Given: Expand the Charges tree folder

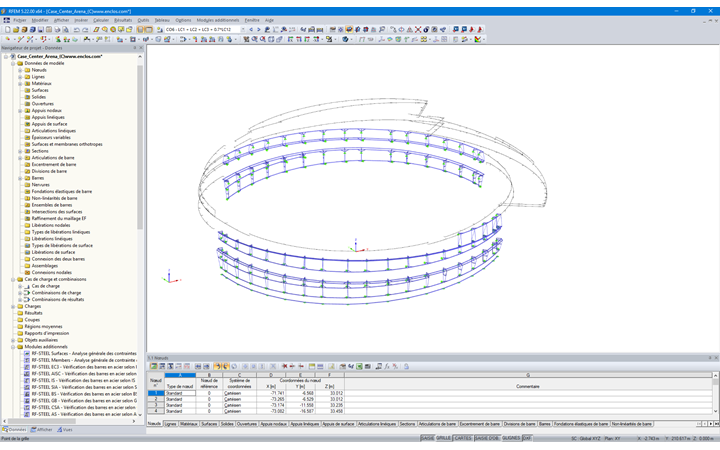Looking at the screenshot, I should [13, 306].
